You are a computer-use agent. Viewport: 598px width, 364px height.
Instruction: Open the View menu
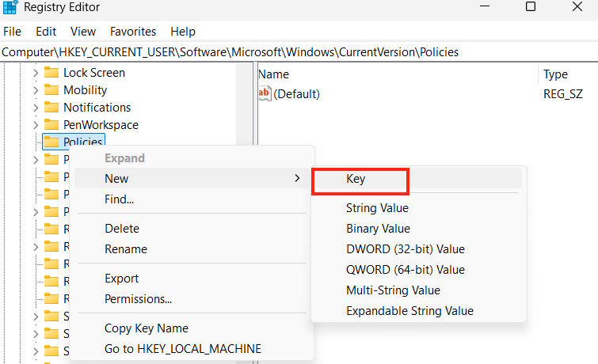(x=82, y=31)
